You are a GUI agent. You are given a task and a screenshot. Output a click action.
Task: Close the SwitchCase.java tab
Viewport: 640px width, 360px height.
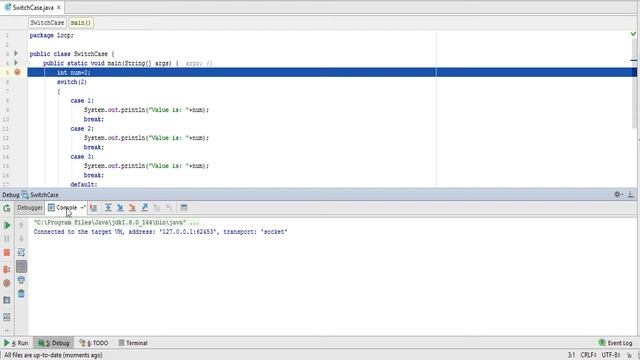[59, 8]
